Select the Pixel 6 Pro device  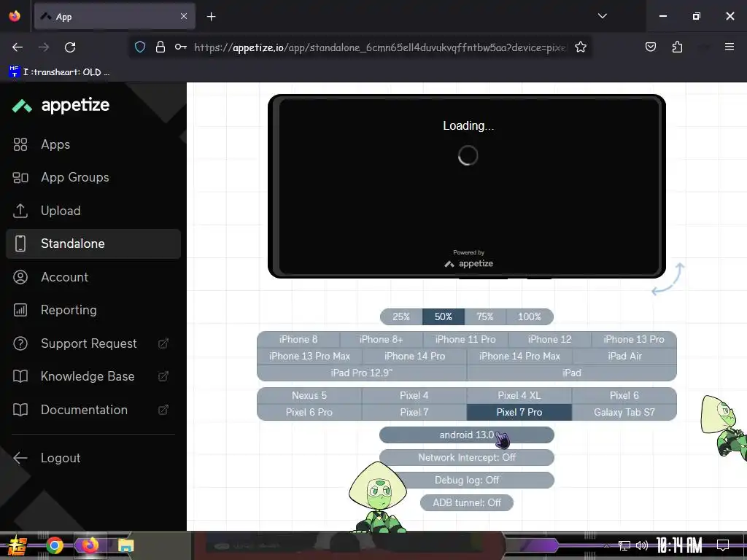coord(309,413)
